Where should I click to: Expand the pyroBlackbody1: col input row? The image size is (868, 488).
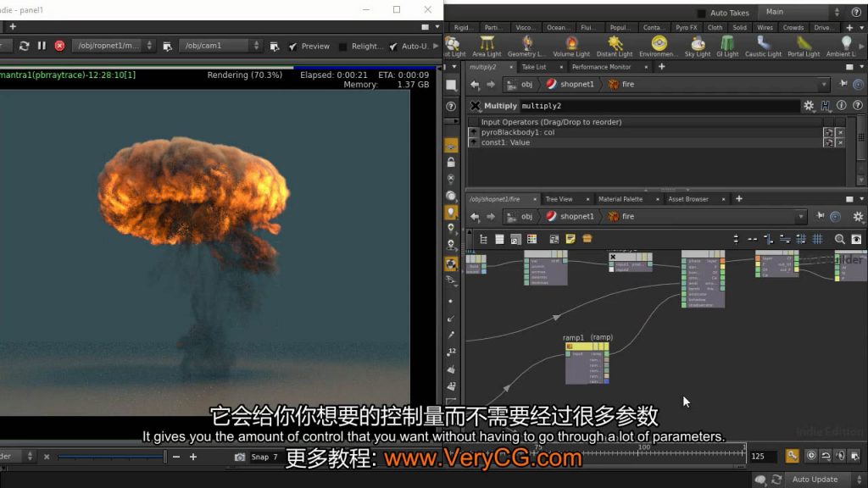coord(473,132)
